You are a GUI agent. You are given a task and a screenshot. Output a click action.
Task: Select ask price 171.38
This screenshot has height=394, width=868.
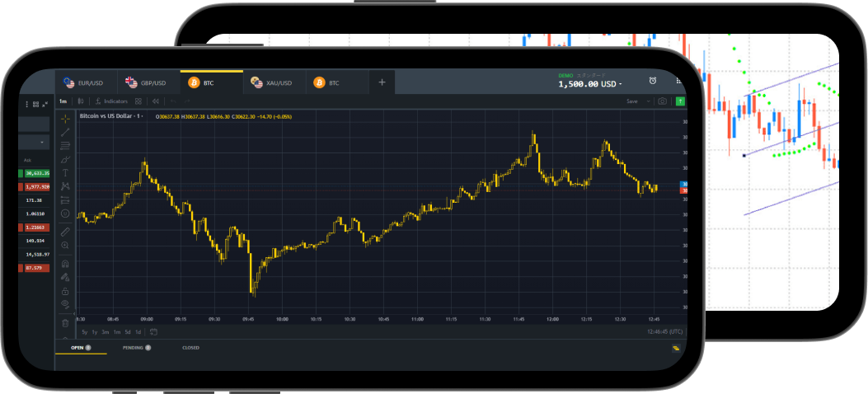pos(35,200)
